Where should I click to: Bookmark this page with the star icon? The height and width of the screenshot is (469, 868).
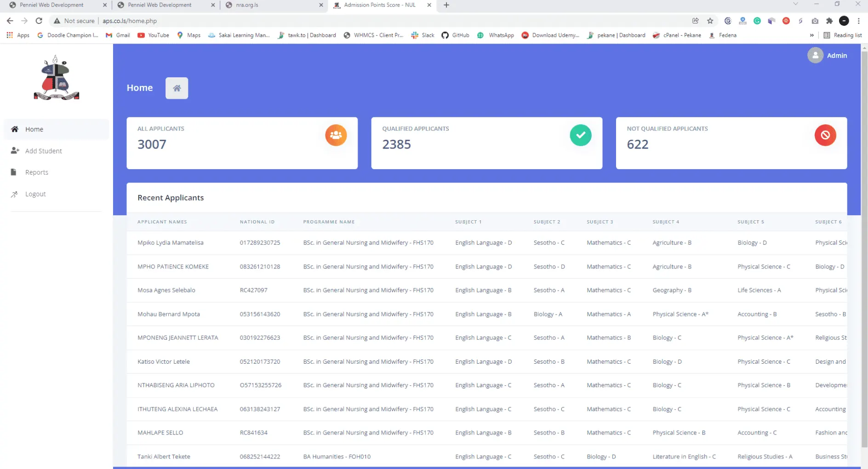point(710,21)
